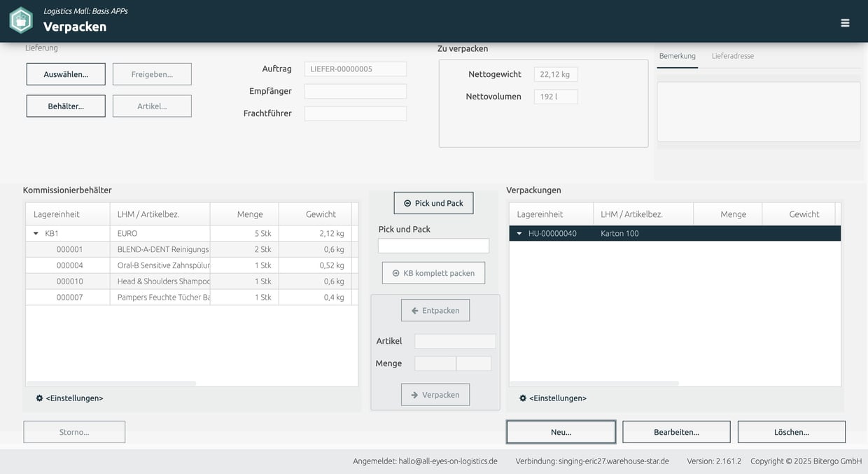The image size is (868, 474).
Task: Click the Nettogewicht value field
Action: click(556, 74)
